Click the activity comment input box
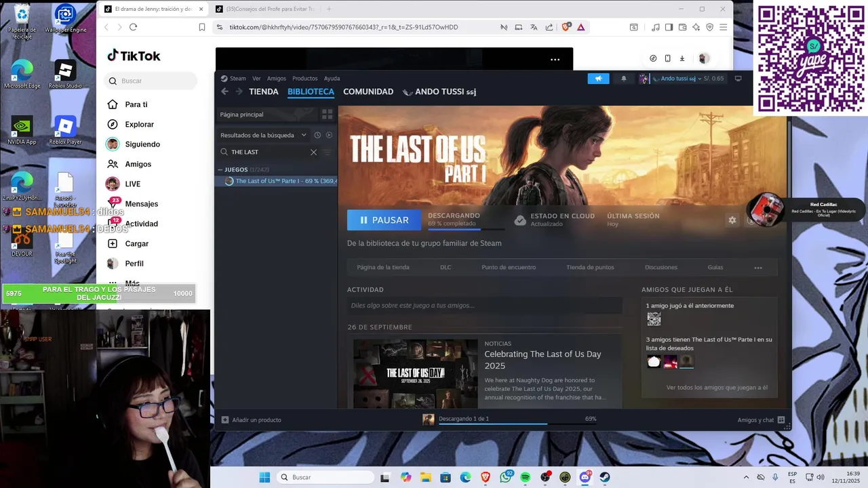 (484, 306)
